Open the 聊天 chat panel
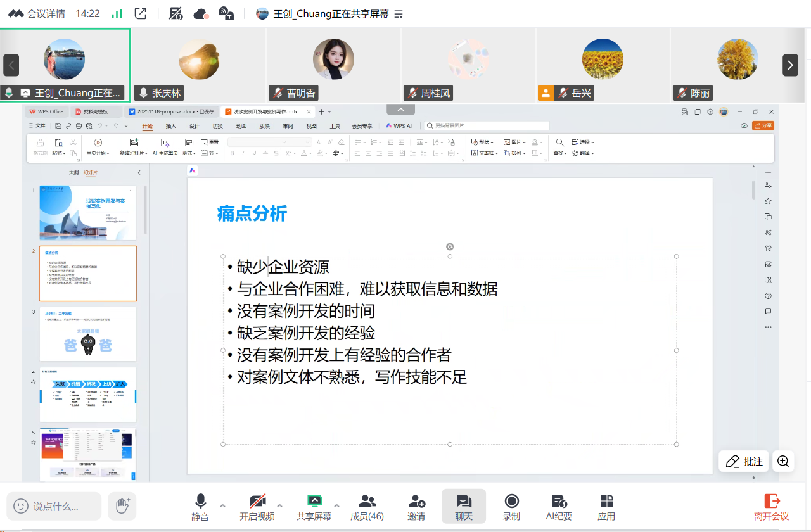The width and height of the screenshot is (811, 532). coord(463,502)
